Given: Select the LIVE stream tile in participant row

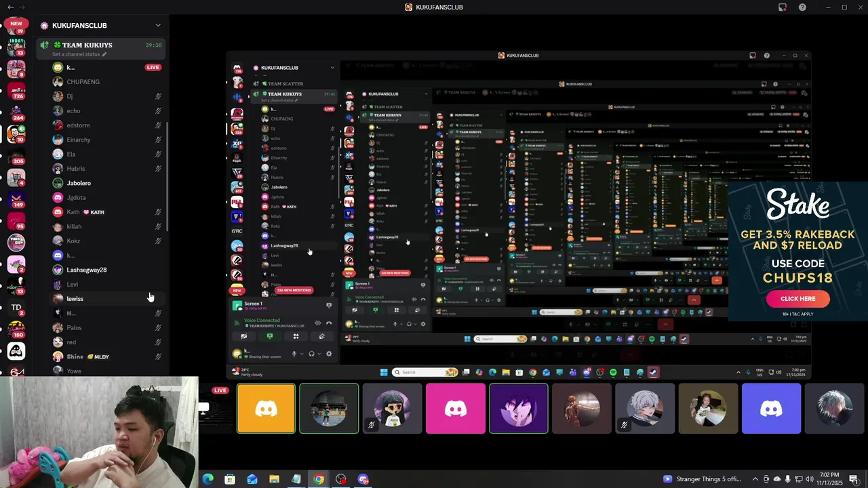Looking at the screenshot, I should pos(214,408).
